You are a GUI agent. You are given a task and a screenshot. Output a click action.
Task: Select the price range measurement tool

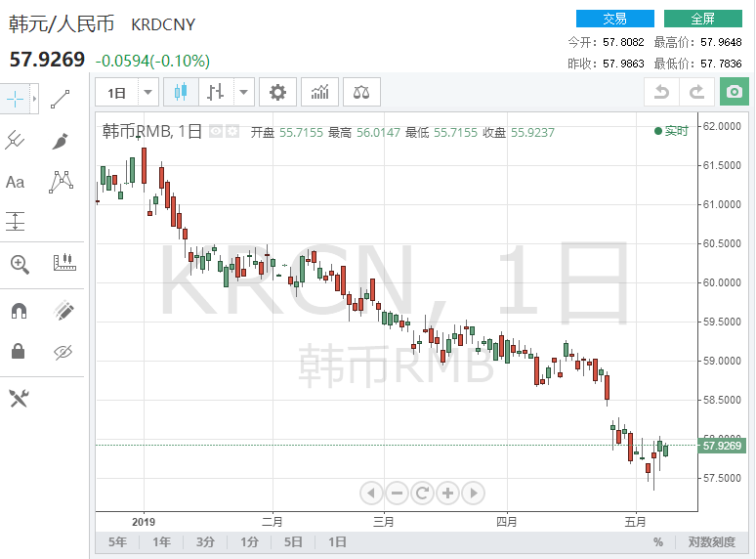pyautogui.click(x=15, y=221)
